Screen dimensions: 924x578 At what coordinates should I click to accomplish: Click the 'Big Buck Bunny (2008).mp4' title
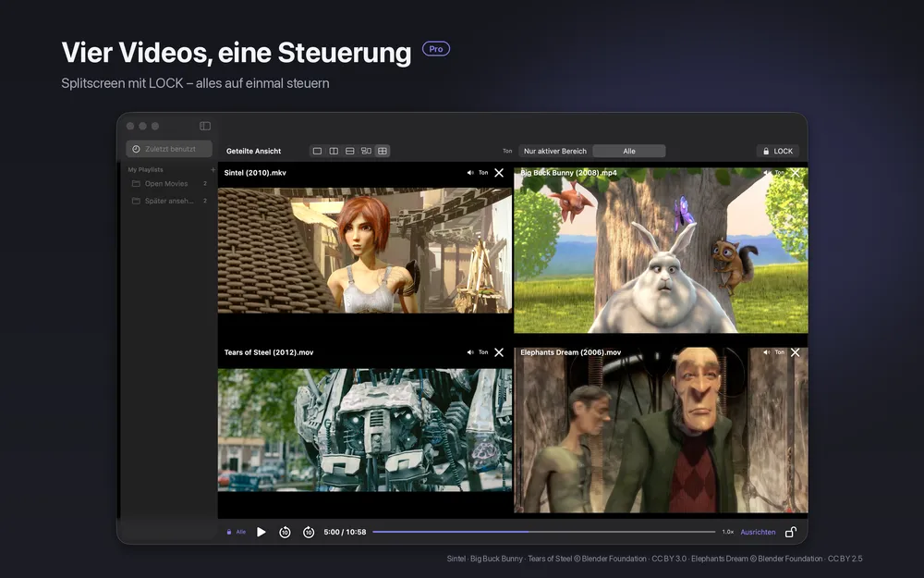tap(568, 173)
